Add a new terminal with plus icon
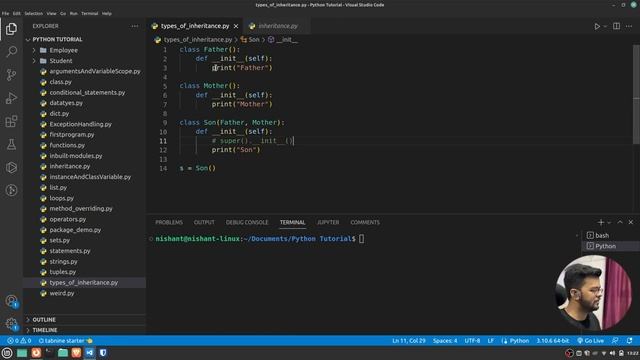This screenshot has height=360, width=640. pos(600,222)
